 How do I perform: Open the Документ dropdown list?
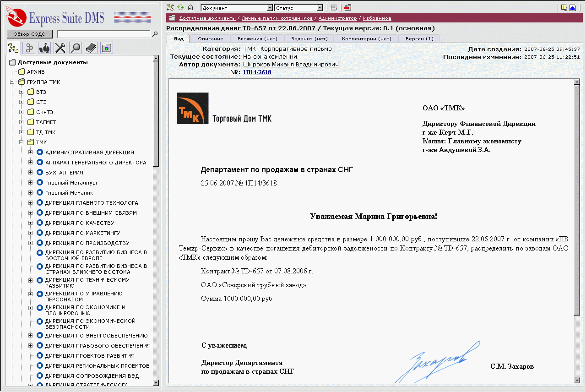pos(270,8)
